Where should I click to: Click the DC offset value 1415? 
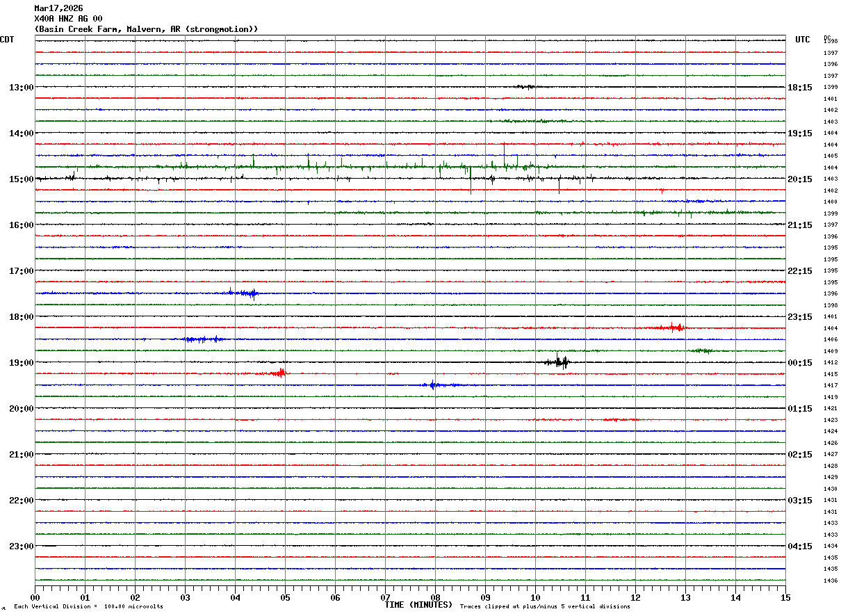pyautogui.click(x=830, y=374)
